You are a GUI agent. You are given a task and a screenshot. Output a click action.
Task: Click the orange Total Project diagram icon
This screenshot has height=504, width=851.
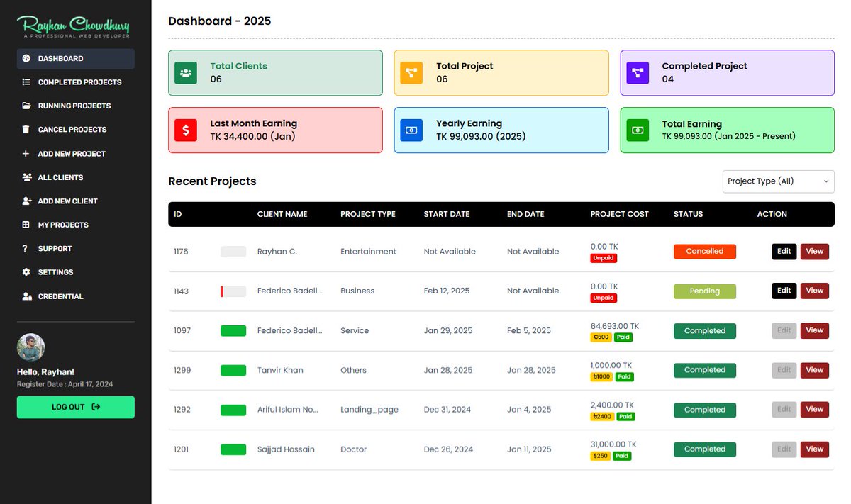411,72
